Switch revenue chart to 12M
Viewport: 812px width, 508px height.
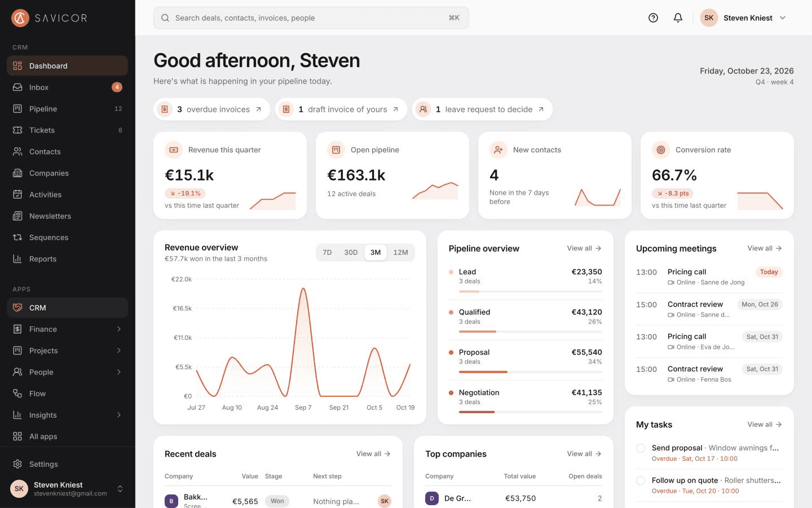[x=400, y=252]
